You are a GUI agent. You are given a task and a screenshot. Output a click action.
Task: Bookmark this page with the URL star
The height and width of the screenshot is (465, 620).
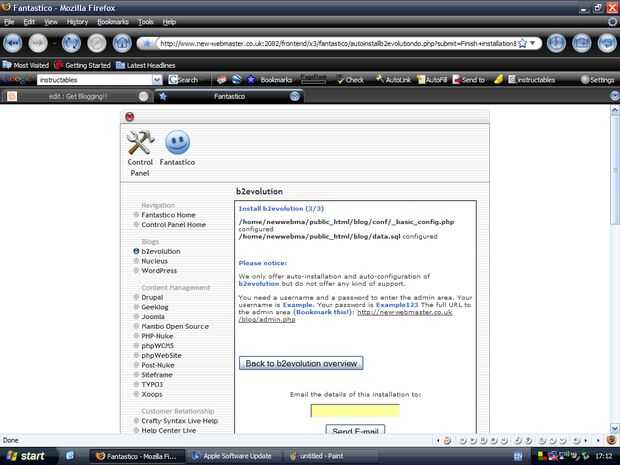pyautogui.click(x=522, y=43)
